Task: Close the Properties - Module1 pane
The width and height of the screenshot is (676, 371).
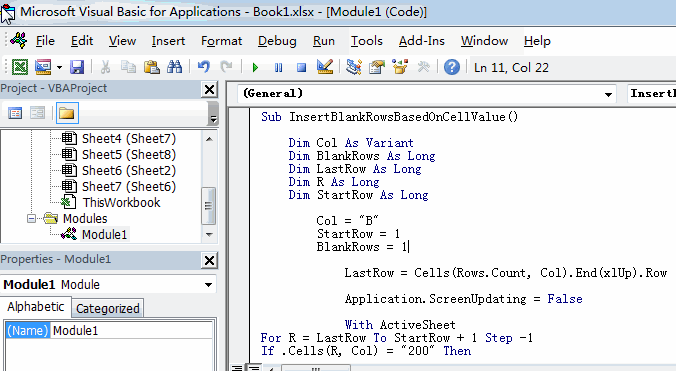Action: coord(210,260)
